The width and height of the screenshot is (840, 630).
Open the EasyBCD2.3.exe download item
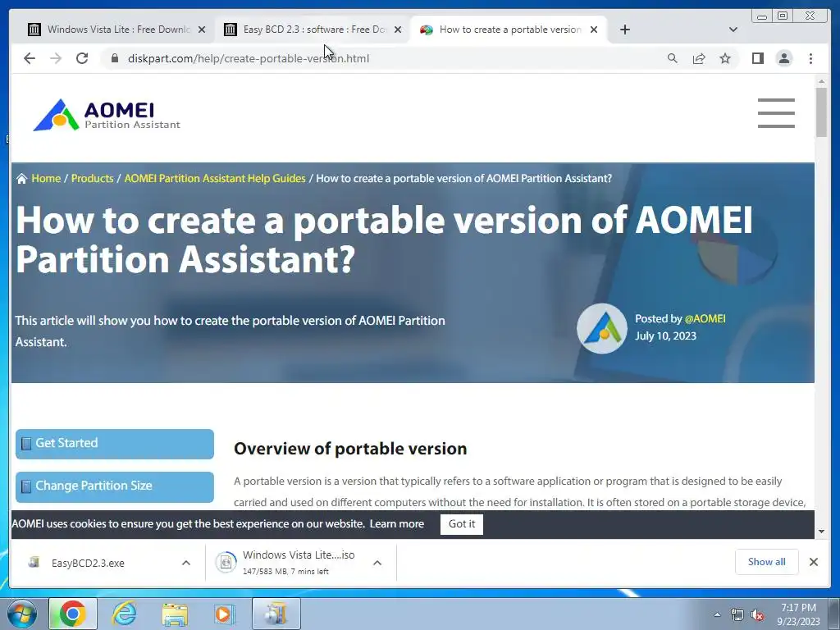click(x=88, y=563)
